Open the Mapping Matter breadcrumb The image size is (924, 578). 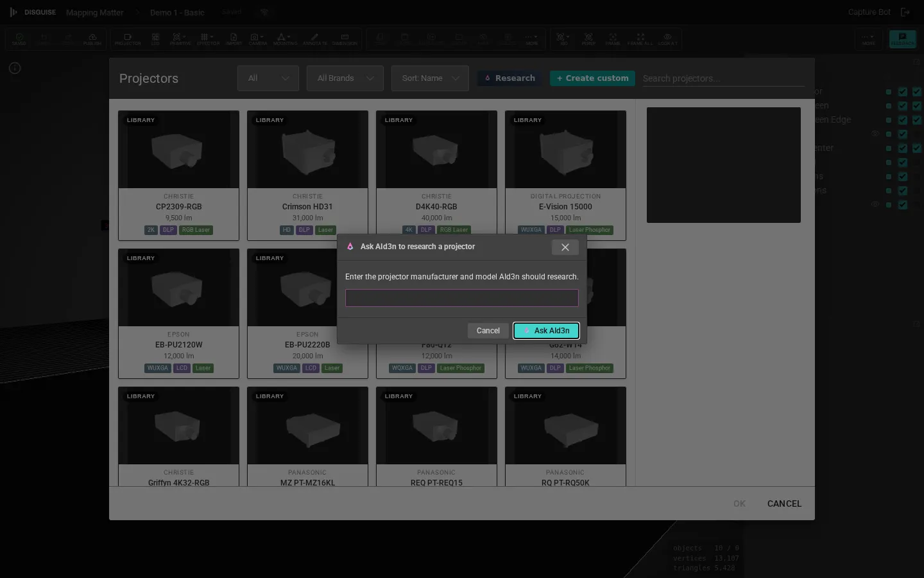[x=95, y=12]
